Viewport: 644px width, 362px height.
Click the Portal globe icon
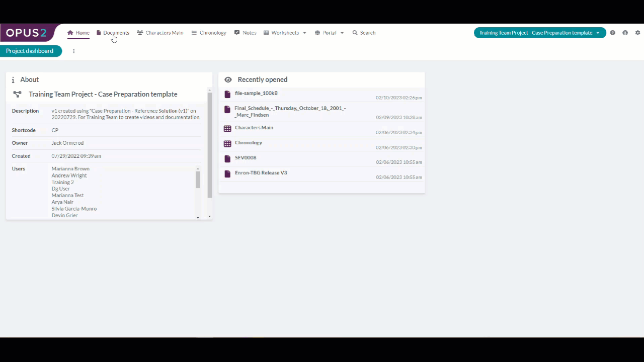(x=317, y=33)
